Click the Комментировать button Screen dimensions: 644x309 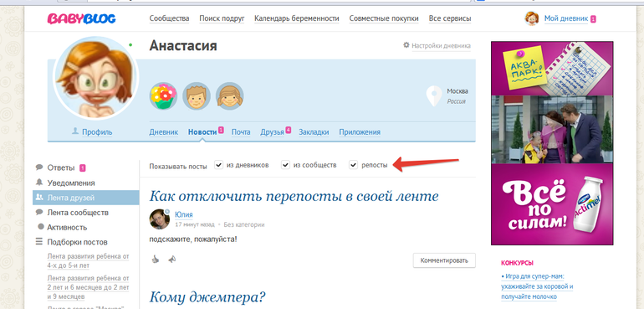coord(444,260)
